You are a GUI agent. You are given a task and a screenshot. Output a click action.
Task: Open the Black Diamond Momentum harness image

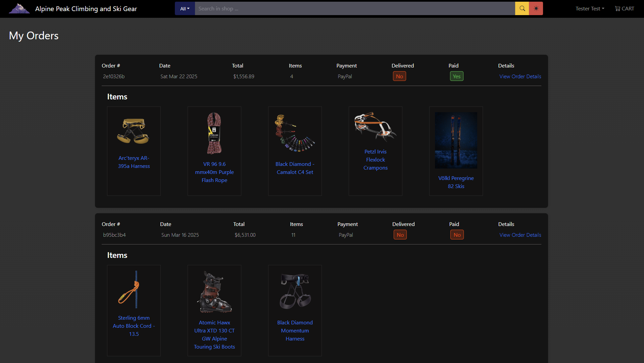tap(295, 291)
